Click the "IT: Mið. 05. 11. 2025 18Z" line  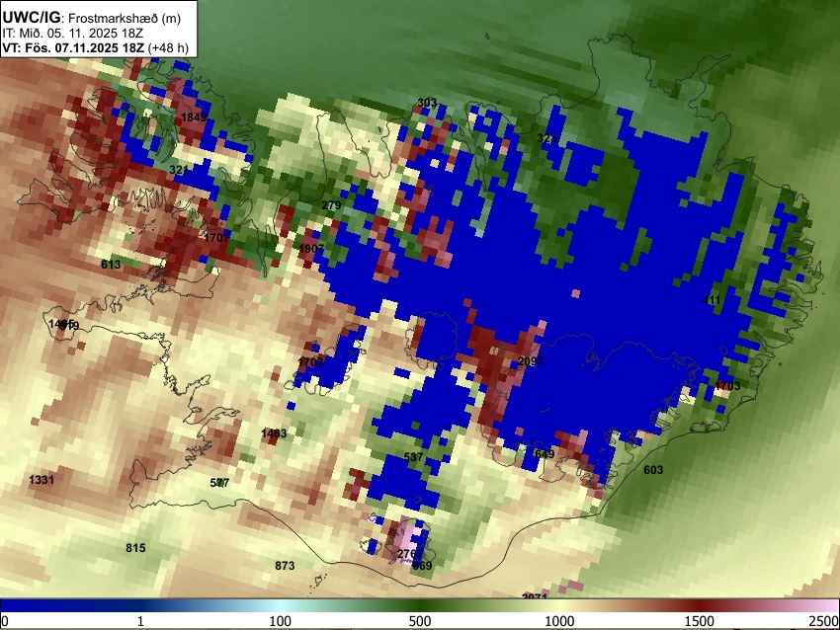[72, 34]
